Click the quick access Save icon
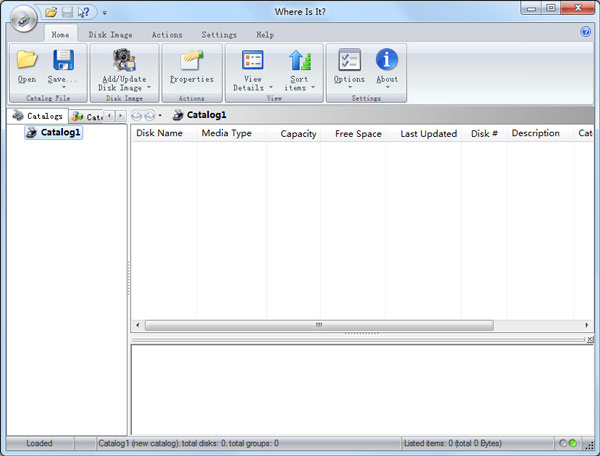The width and height of the screenshot is (600, 456). pos(67,13)
